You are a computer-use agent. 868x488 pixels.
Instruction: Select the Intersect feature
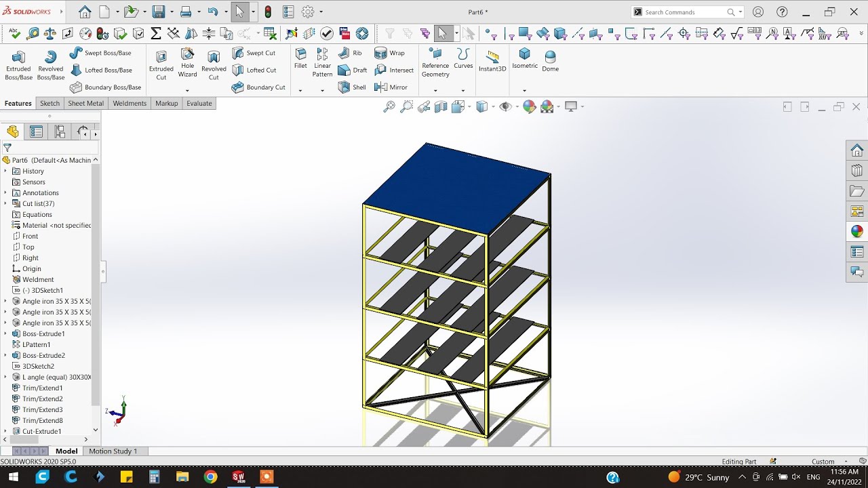tap(394, 70)
